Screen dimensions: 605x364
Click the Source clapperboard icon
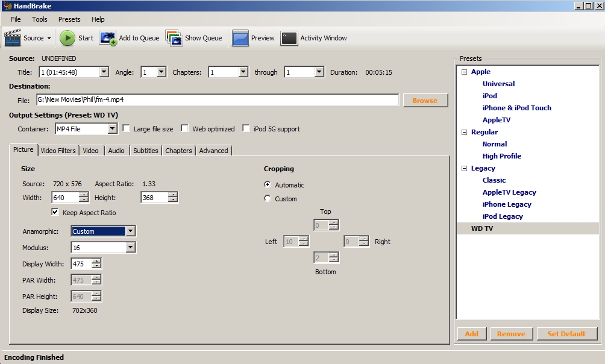12,38
